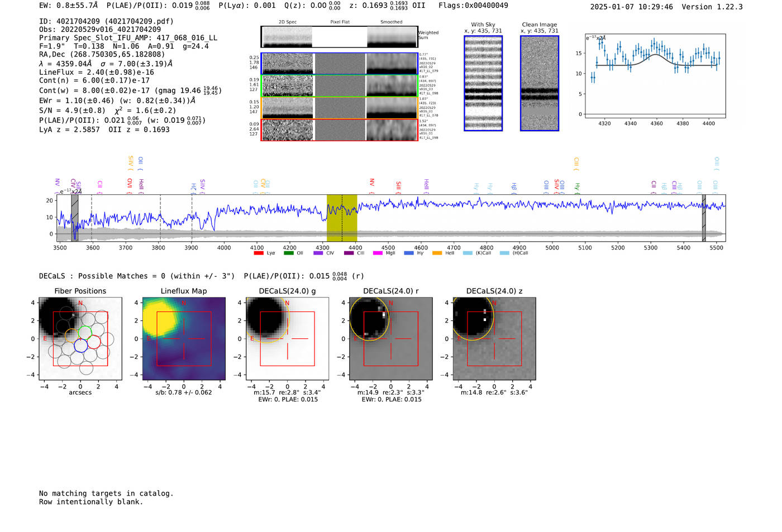Click the red fiber circle in Fiber Positions

tap(93, 342)
